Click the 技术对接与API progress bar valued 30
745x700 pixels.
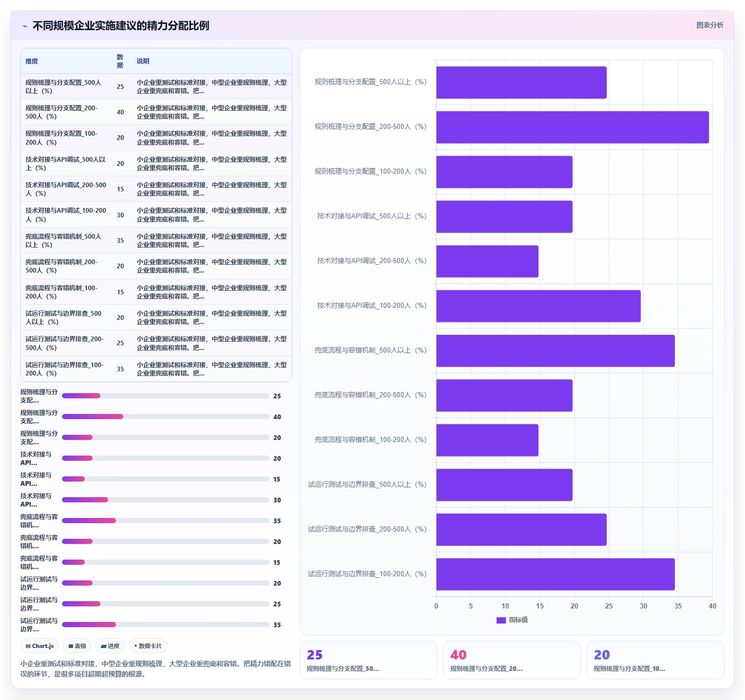tap(165, 500)
